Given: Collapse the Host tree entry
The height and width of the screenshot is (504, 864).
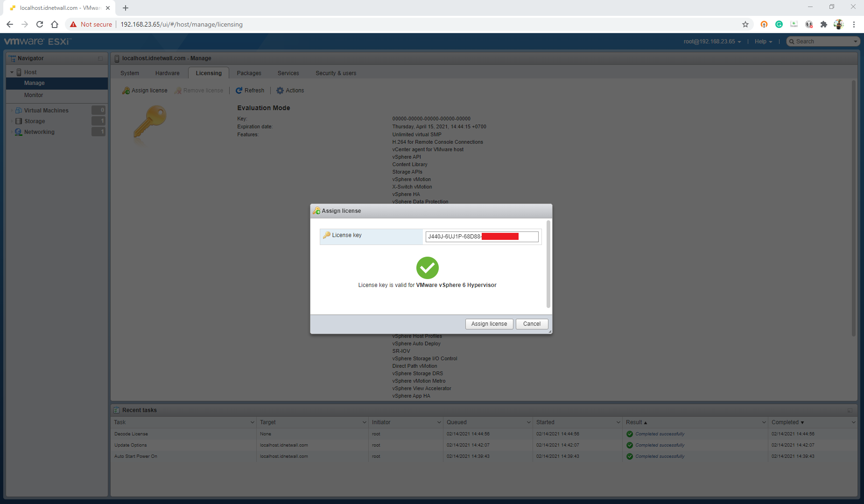Looking at the screenshot, I should [12, 72].
